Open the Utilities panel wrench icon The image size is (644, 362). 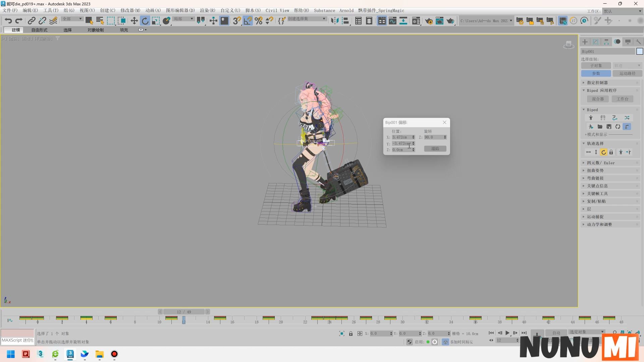click(x=639, y=42)
